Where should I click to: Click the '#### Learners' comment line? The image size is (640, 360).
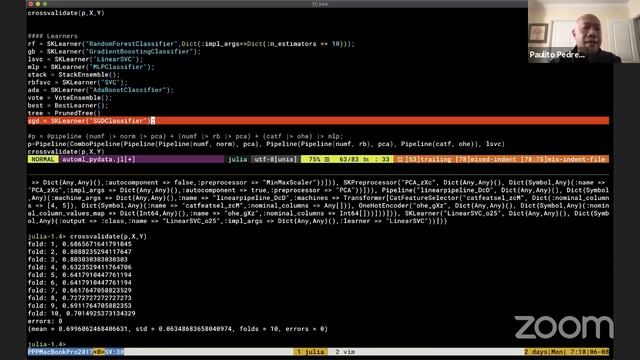click(x=52, y=36)
